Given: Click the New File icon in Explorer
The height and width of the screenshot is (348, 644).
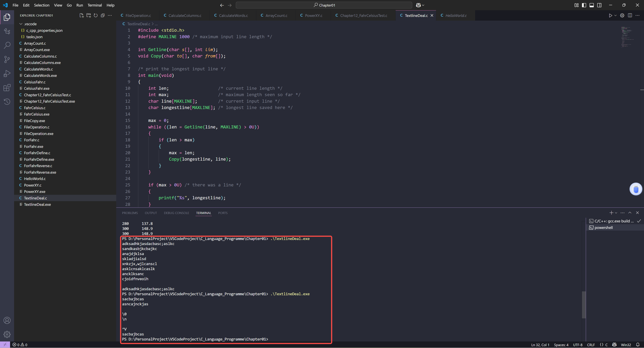Looking at the screenshot, I should coord(82,15).
